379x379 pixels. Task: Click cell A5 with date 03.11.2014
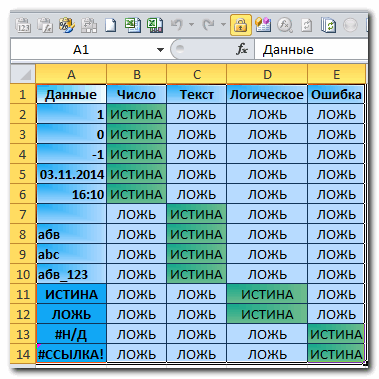tap(71, 174)
